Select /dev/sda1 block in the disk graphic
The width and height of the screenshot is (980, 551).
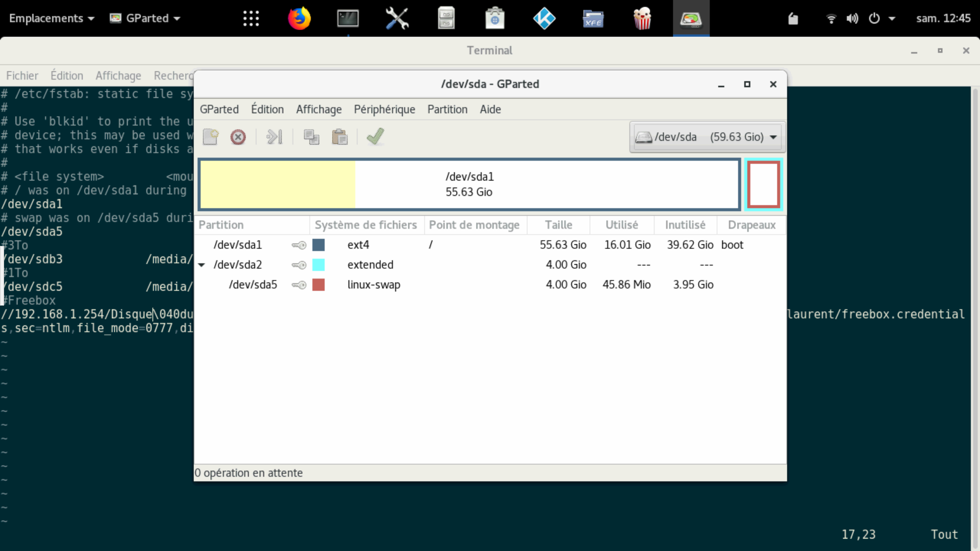point(469,184)
